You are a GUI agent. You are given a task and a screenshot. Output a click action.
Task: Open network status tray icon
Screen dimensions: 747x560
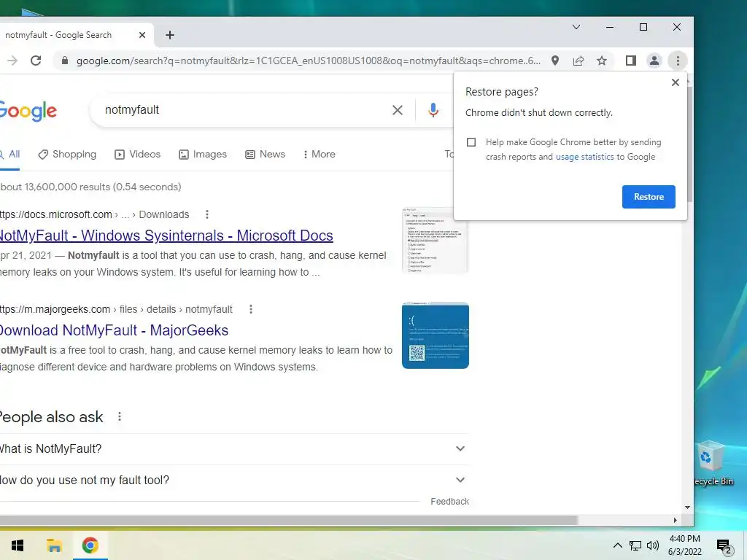635,545
